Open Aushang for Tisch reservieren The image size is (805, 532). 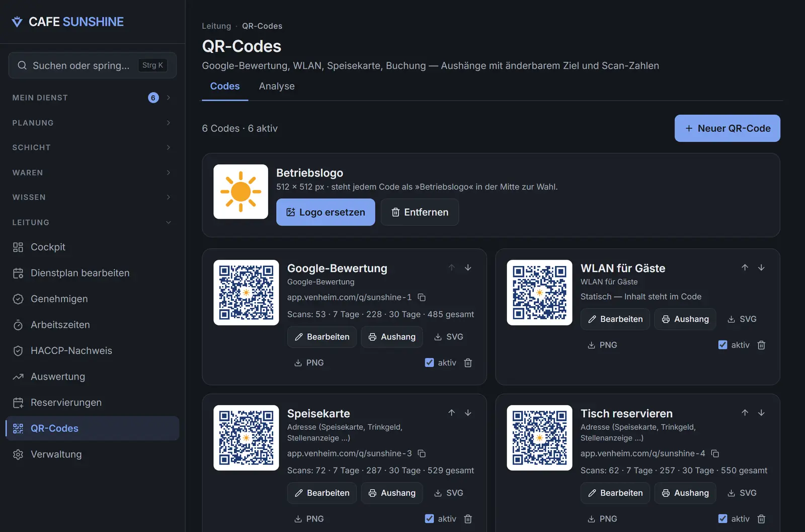coord(685,493)
